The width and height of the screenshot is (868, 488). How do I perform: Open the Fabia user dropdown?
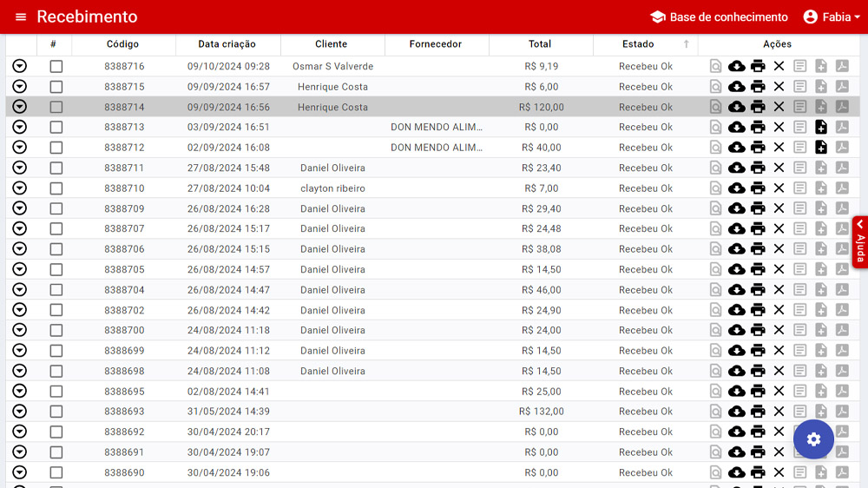click(x=832, y=17)
